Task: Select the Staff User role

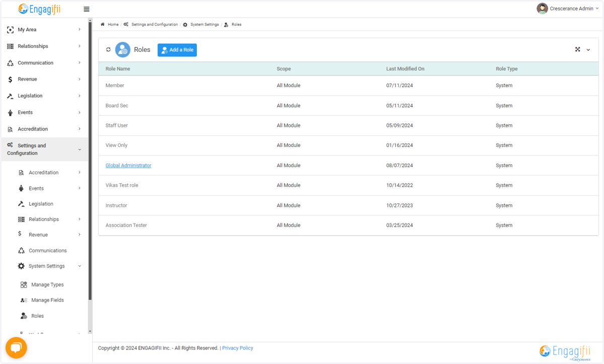Action: coord(348,125)
